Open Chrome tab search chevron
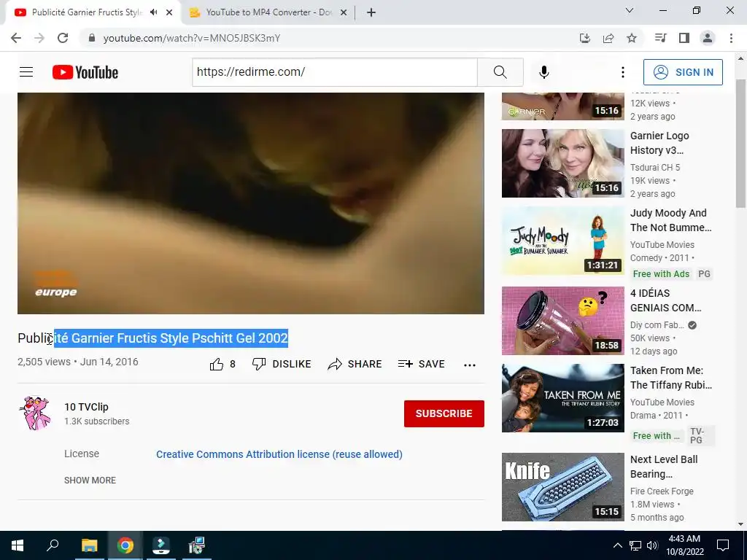Viewport: 747px width, 560px height. click(x=630, y=10)
